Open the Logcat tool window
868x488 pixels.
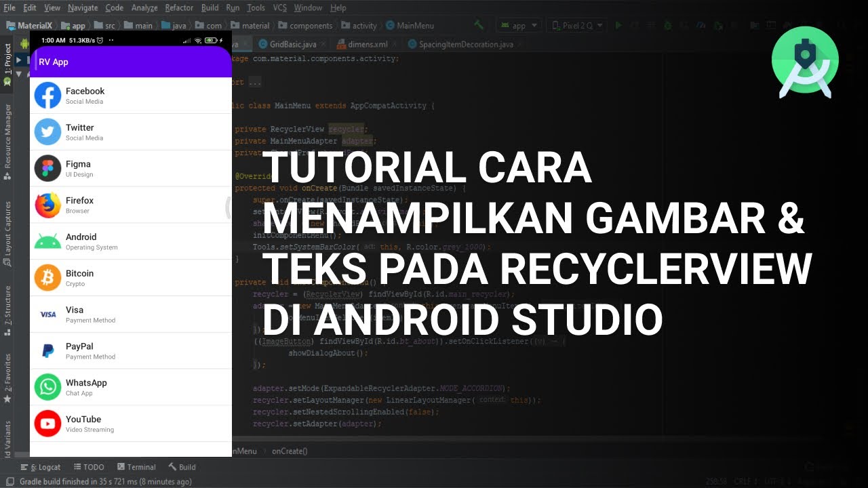coord(41,467)
